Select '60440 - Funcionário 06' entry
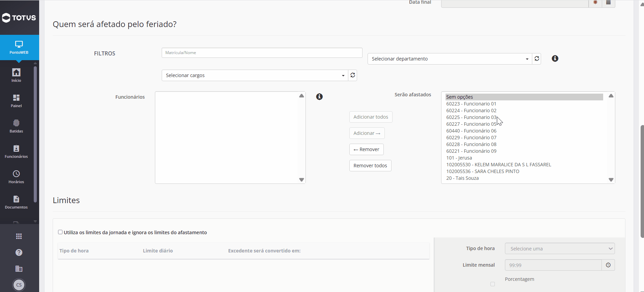This screenshot has width=644, height=292. click(524, 131)
